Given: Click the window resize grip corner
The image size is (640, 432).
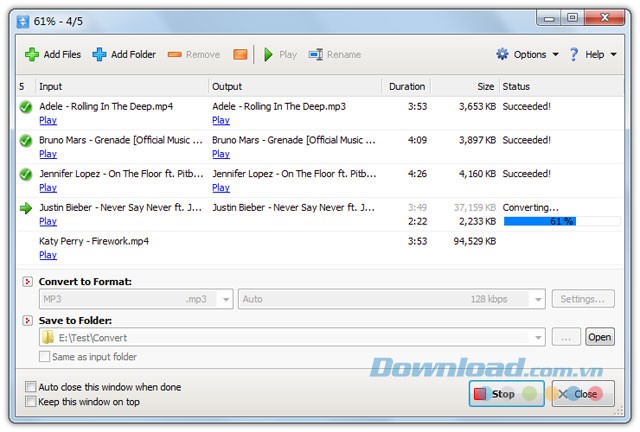Looking at the screenshot, I should 620,411.
